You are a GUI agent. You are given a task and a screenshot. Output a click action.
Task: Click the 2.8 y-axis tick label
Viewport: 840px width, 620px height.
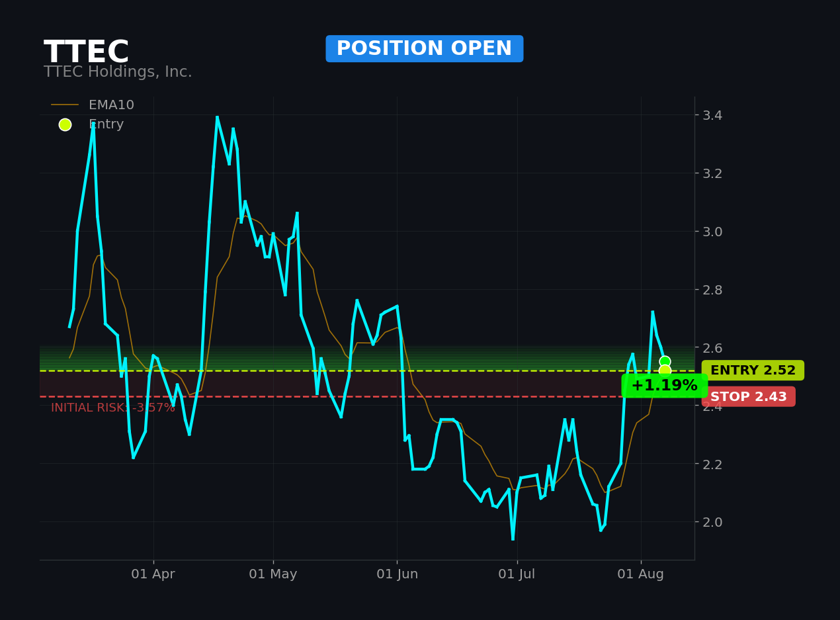[712, 290]
